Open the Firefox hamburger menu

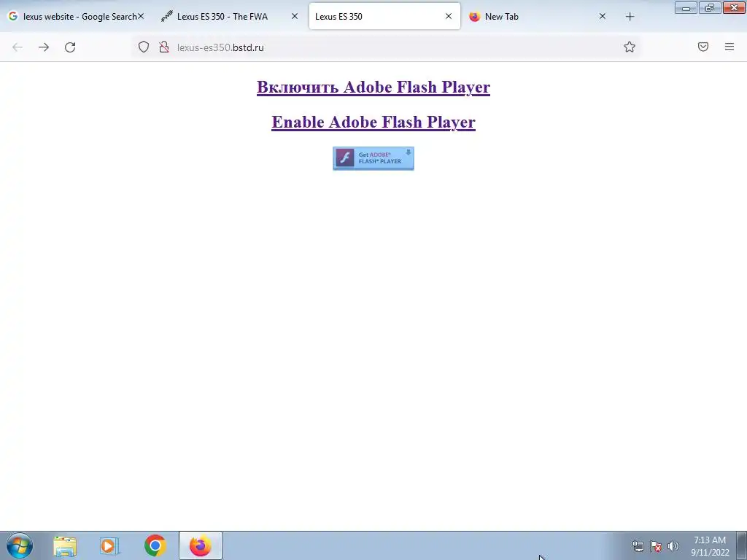(x=729, y=47)
